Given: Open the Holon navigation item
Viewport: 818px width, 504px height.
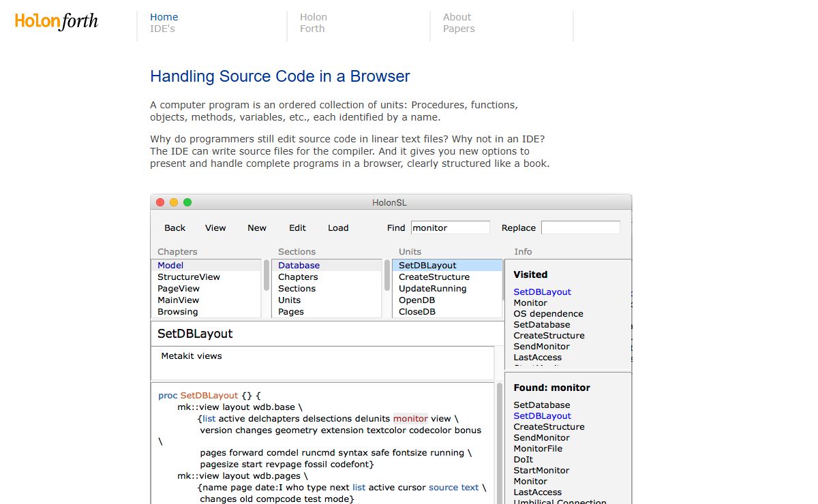Looking at the screenshot, I should [x=314, y=17].
